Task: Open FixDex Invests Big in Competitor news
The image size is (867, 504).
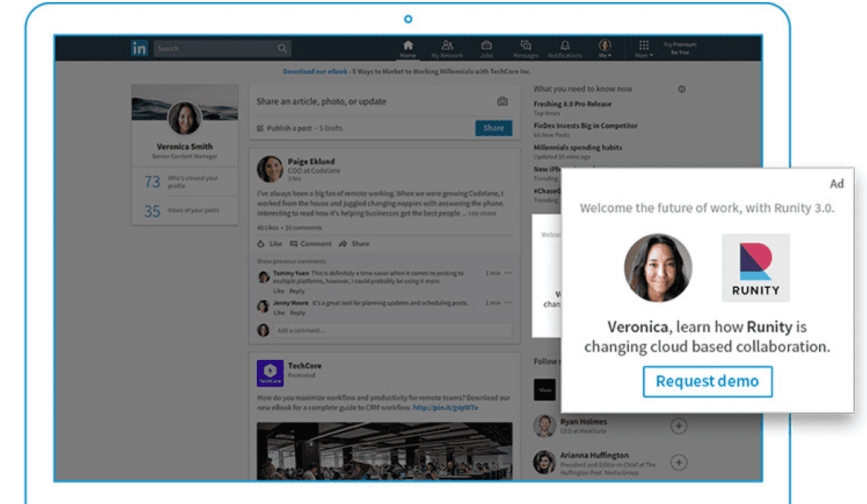Action: click(585, 125)
